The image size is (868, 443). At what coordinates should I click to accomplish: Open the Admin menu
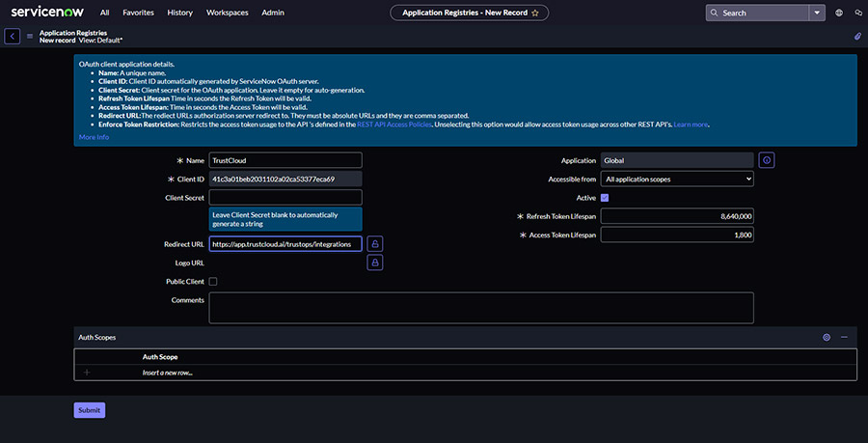(x=273, y=13)
